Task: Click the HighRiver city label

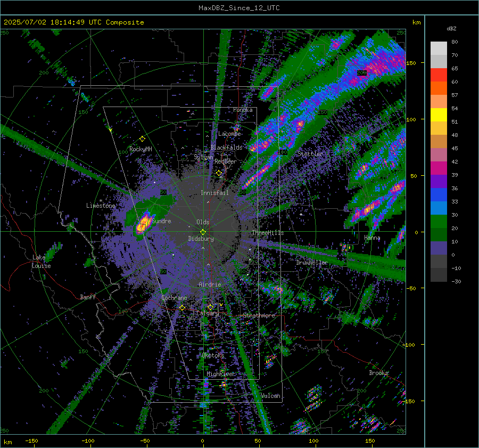Action: (x=221, y=374)
